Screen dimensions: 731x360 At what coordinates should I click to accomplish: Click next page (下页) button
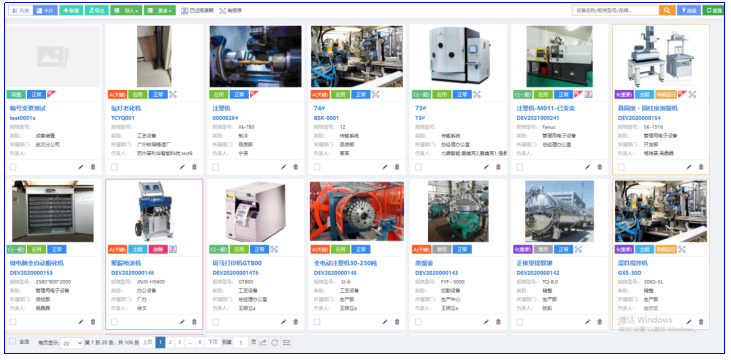coord(213,342)
